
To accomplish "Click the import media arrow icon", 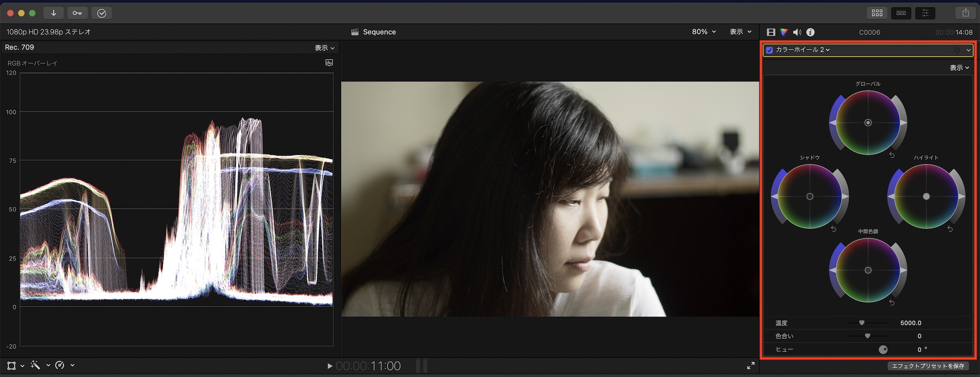I will (53, 13).
